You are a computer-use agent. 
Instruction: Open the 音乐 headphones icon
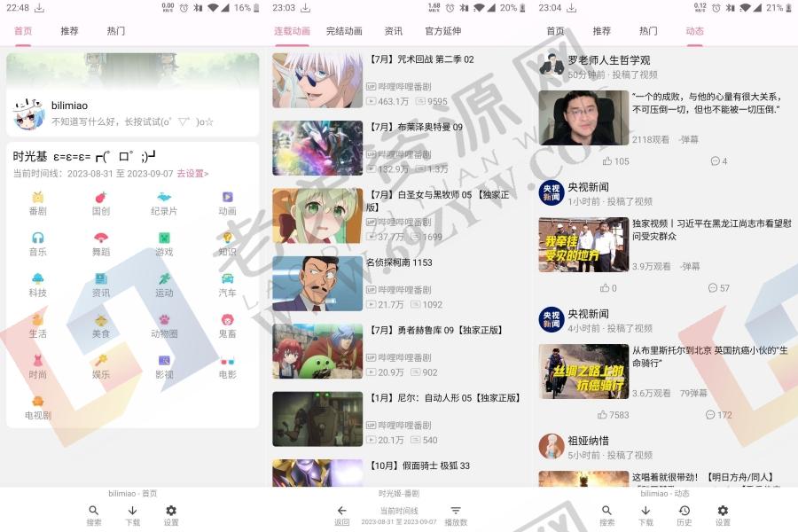tap(37, 238)
